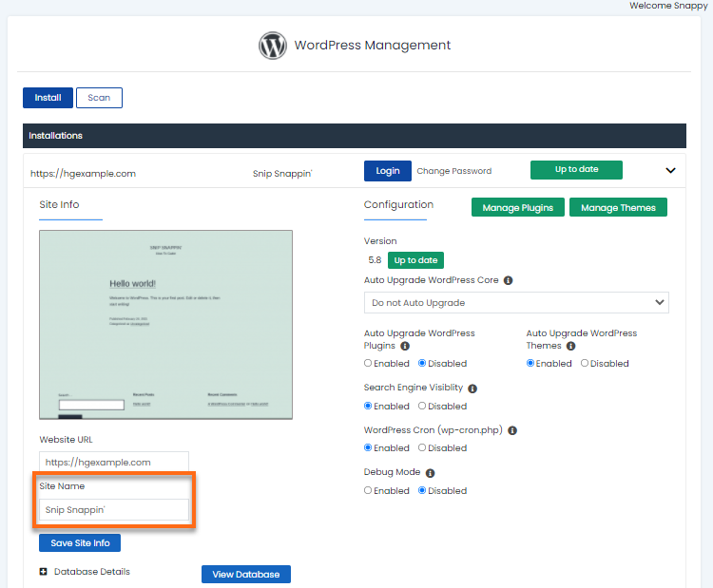Click the WordPress Cron info icon
Image resolution: width=713 pixels, height=588 pixels.
(512, 430)
